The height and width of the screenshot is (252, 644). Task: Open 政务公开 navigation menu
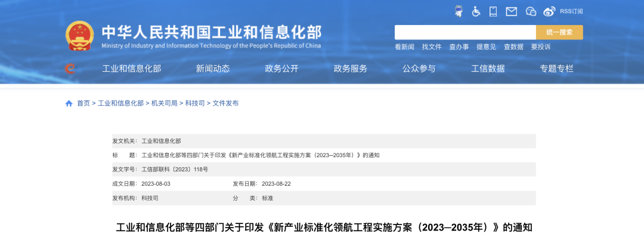pos(281,69)
